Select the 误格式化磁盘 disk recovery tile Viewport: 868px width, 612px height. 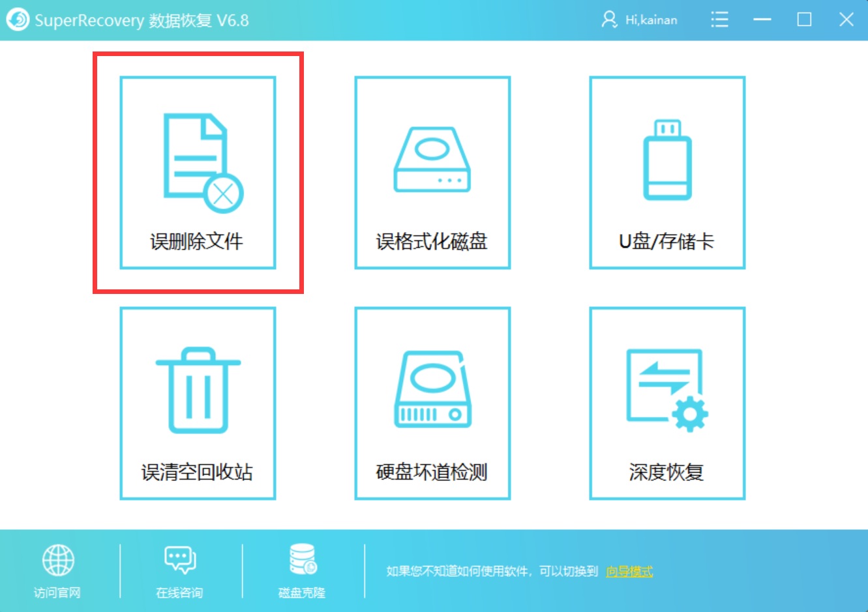432,173
